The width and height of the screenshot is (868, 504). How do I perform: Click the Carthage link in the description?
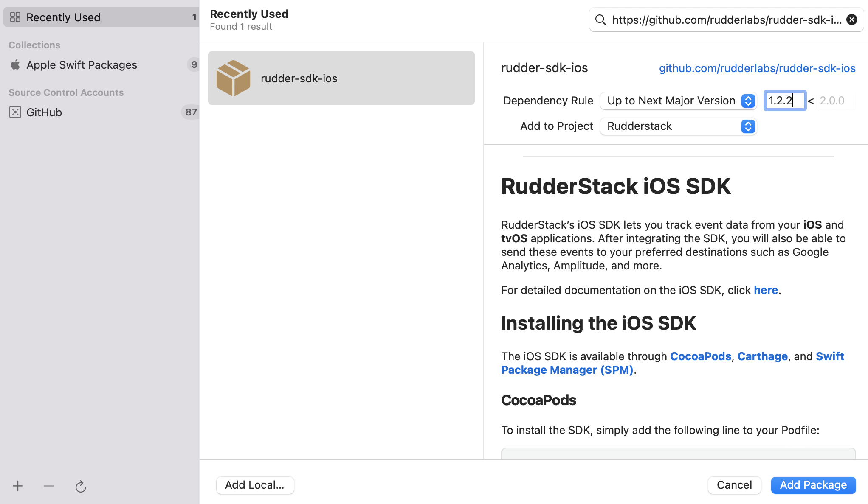762,356
